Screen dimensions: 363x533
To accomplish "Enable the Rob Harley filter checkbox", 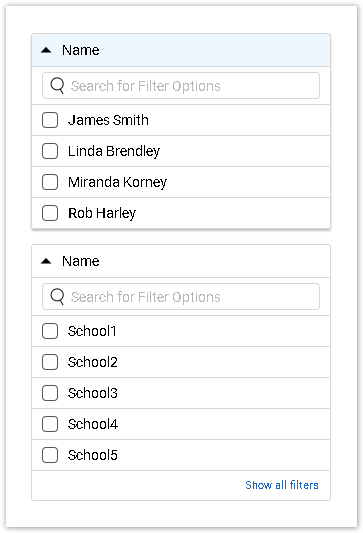I will pyautogui.click(x=50, y=213).
